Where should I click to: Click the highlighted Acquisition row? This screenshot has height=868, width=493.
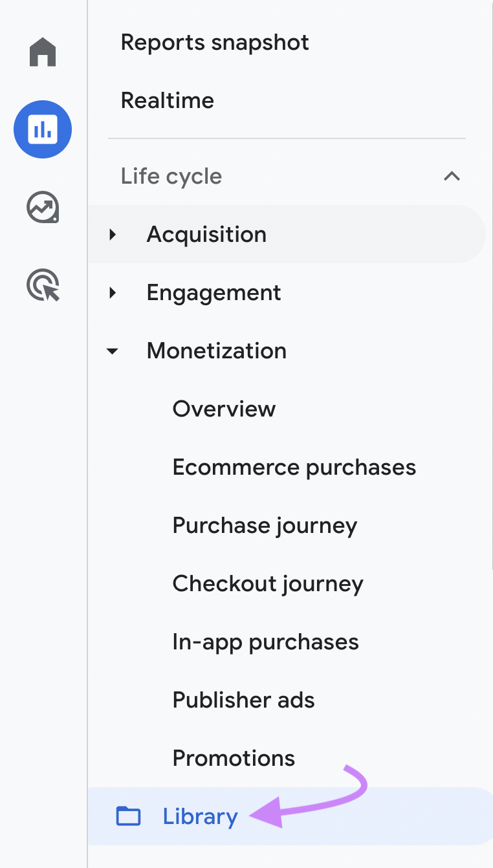pyautogui.click(x=206, y=234)
